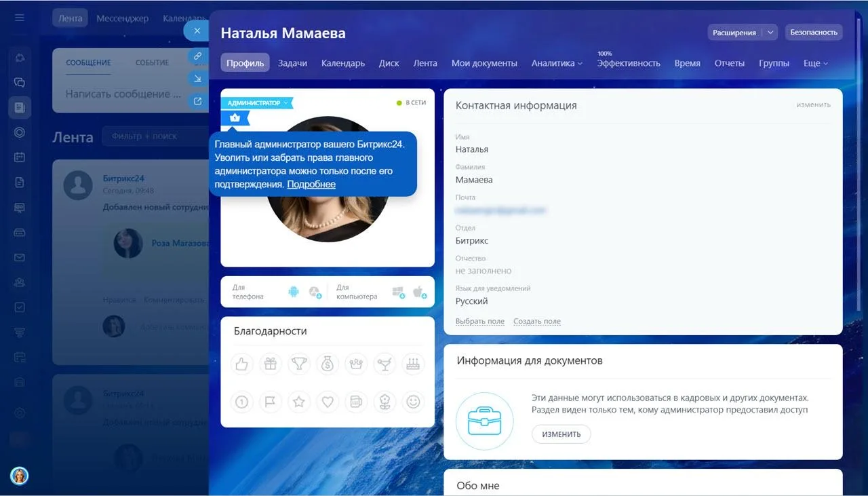Click the thumbs-up gratitude badge icon
The height and width of the screenshot is (496, 868).
point(241,364)
